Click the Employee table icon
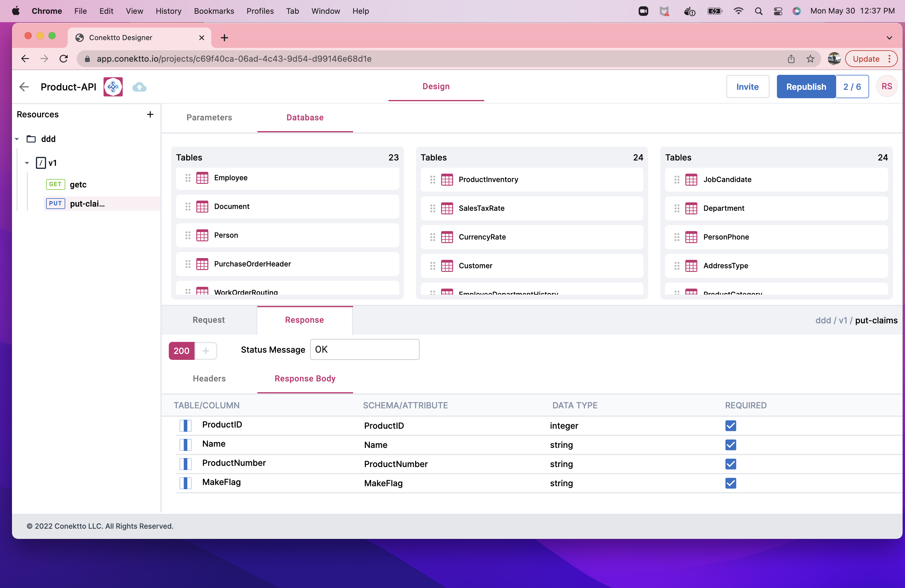This screenshot has height=588, width=905. point(202,178)
